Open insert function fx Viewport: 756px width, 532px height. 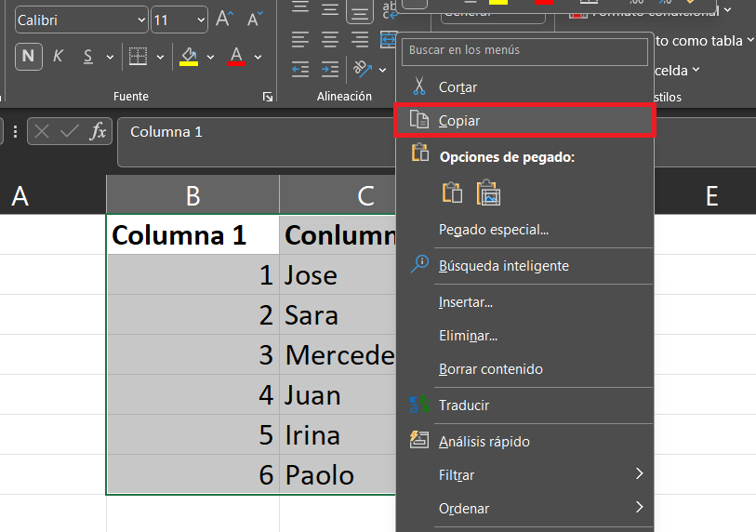(x=98, y=131)
